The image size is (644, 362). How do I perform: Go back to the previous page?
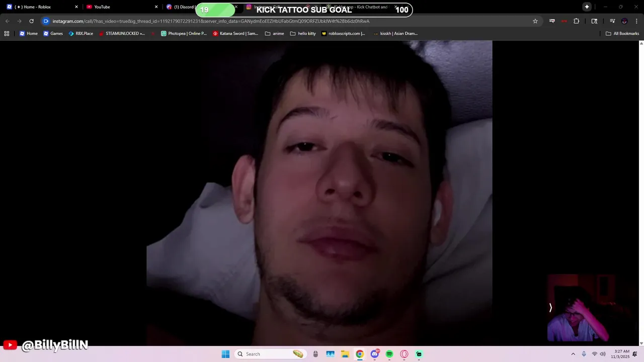point(7,21)
